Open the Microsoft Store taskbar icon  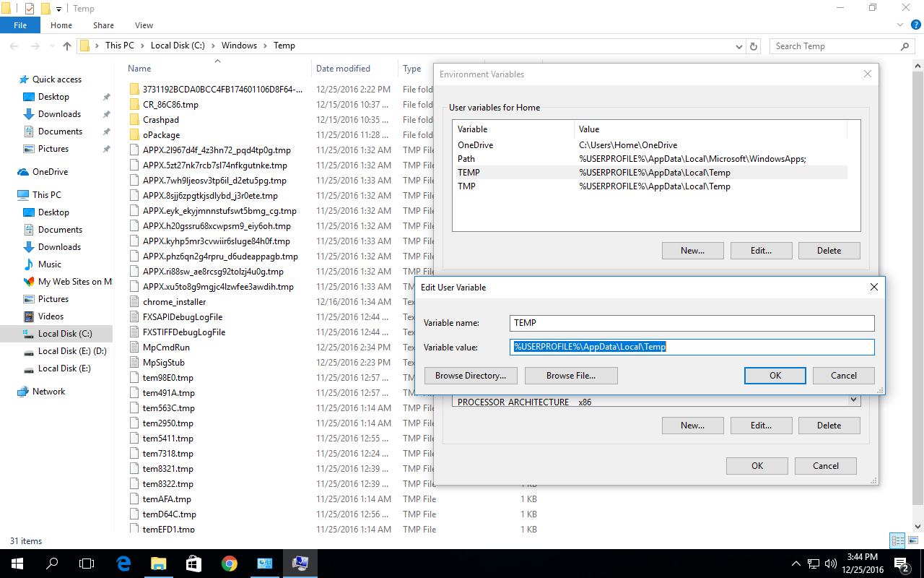(x=193, y=563)
